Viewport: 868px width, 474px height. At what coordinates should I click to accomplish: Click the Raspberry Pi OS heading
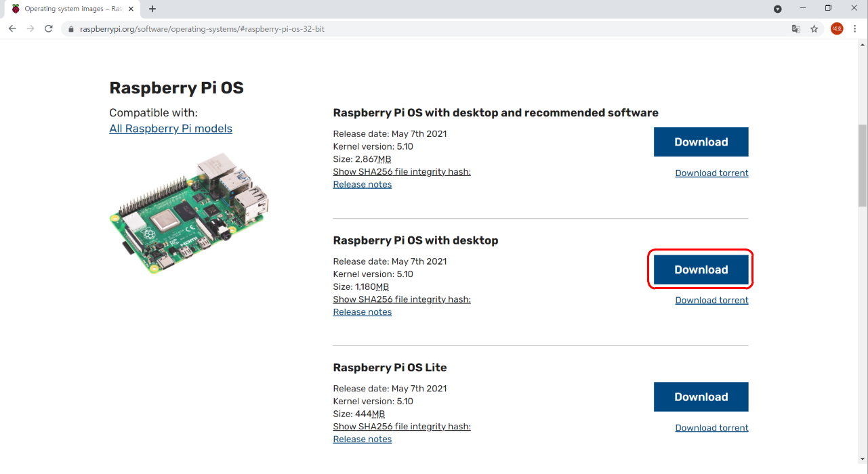pyautogui.click(x=176, y=88)
